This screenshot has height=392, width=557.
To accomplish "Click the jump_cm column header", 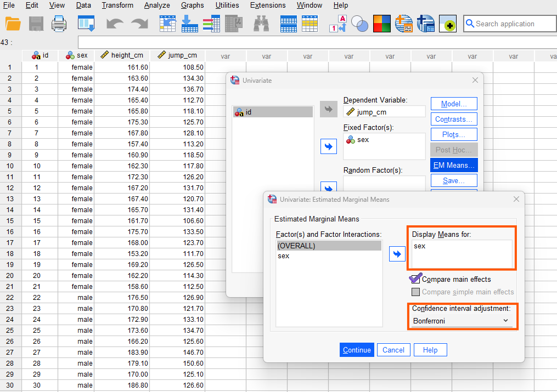I will pyautogui.click(x=177, y=55).
